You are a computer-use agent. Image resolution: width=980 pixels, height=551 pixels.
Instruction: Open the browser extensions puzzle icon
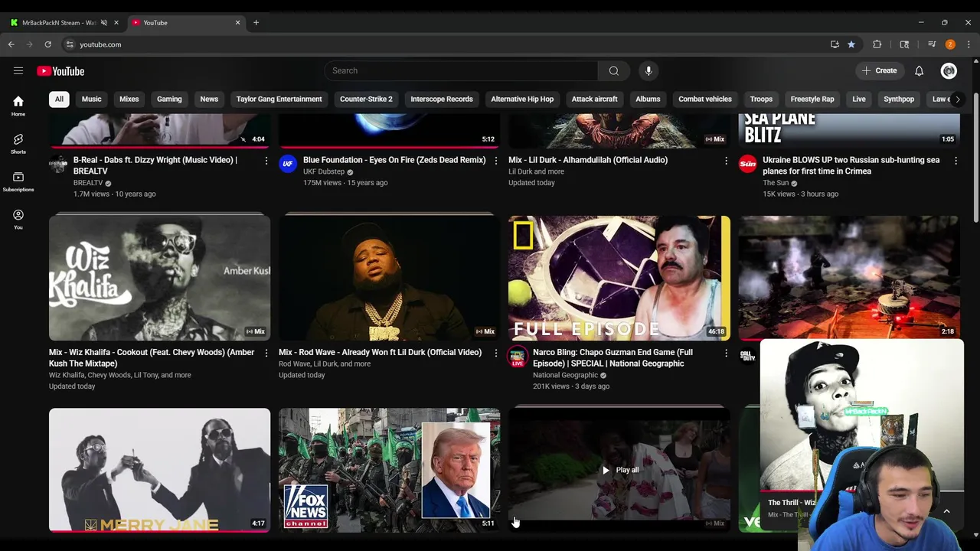(x=877, y=44)
